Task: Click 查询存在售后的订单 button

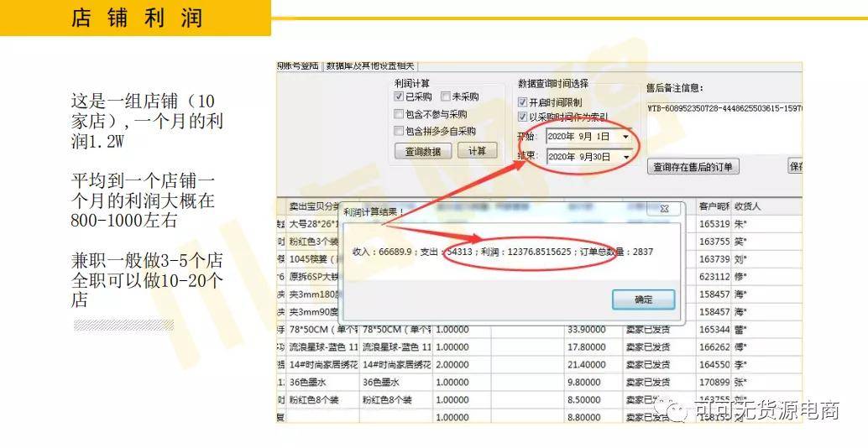Action: click(693, 166)
